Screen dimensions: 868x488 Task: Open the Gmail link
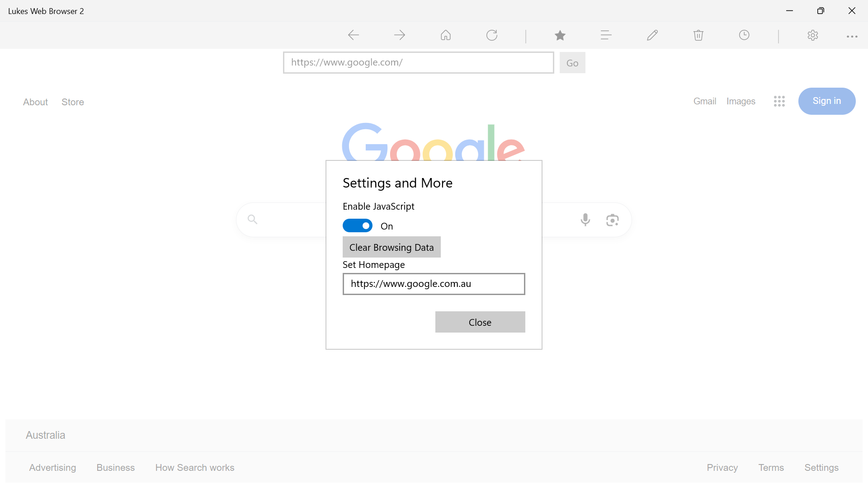coord(705,101)
